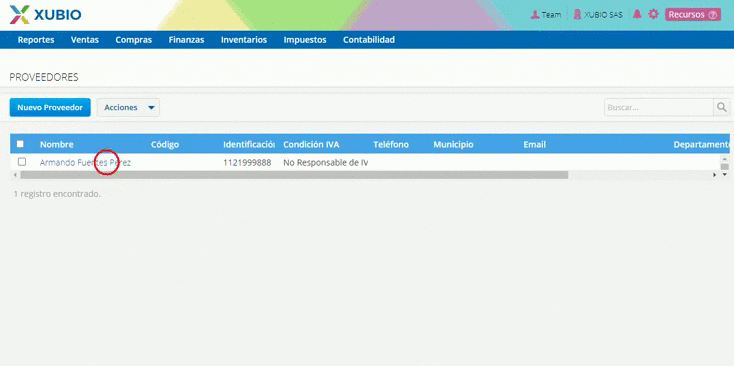Viewport: 734px width, 366px height.
Task: Open supplier Armando Fuentes Perez
Action: pyautogui.click(x=85, y=162)
